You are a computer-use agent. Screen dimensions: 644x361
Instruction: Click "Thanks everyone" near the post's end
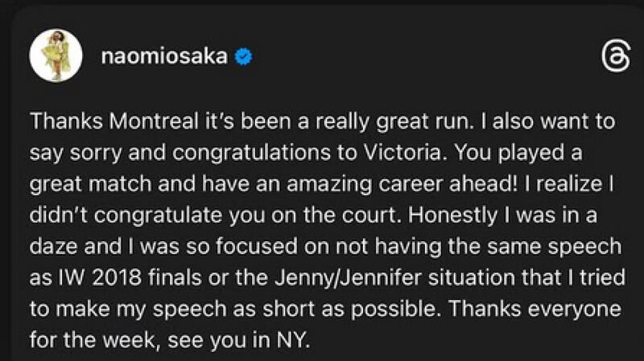pos(535,310)
